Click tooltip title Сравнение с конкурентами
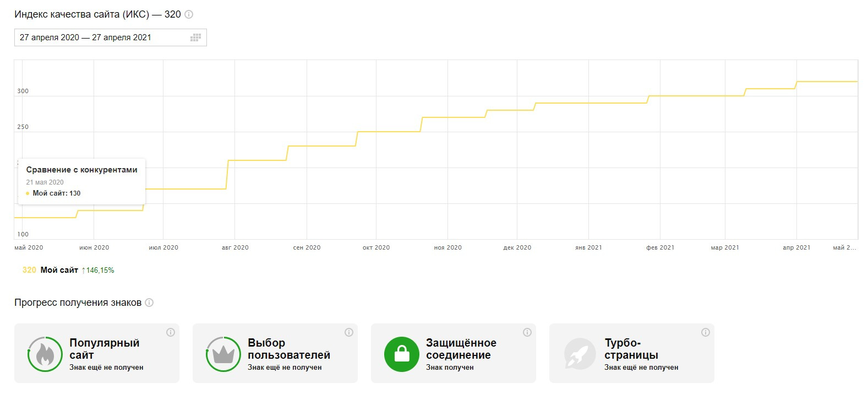This screenshot has width=868, height=394. tap(82, 170)
